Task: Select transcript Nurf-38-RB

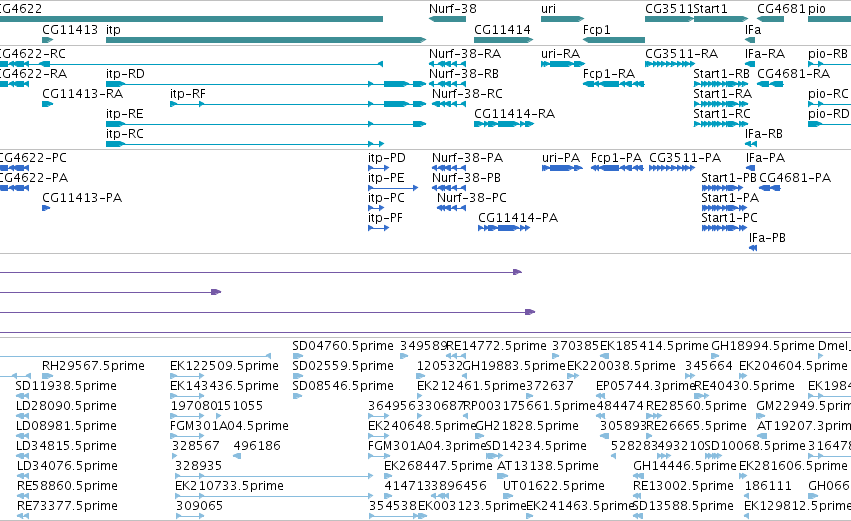Action: (x=463, y=74)
